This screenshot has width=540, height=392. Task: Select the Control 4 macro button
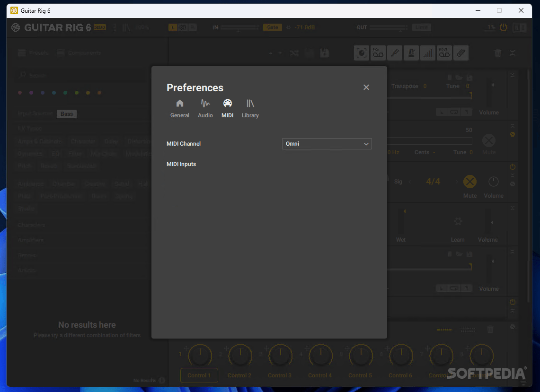(x=320, y=375)
